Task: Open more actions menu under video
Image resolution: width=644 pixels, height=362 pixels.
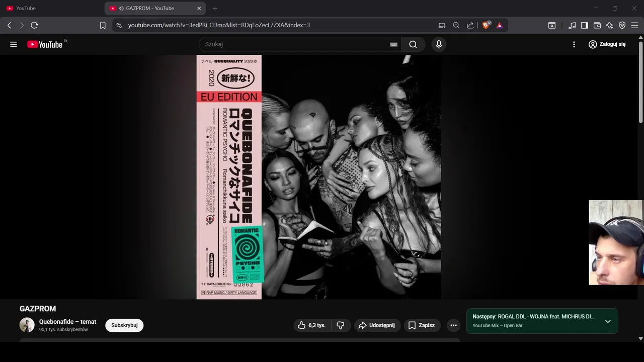Action: (453, 325)
